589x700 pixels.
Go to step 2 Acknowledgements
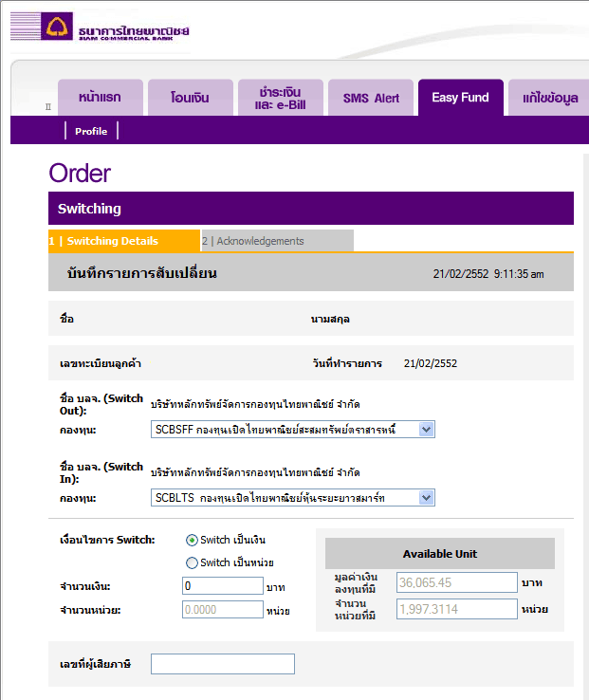(277, 241)
